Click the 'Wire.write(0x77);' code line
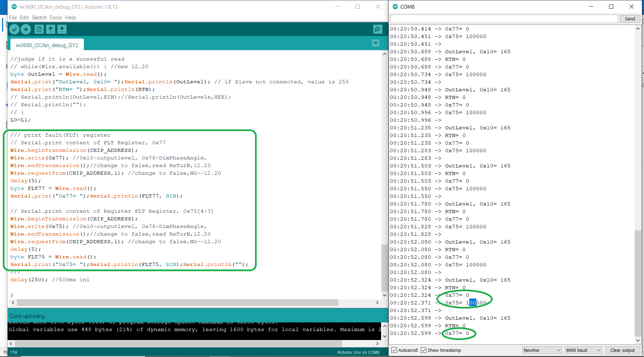 click(x=39, y=158)
